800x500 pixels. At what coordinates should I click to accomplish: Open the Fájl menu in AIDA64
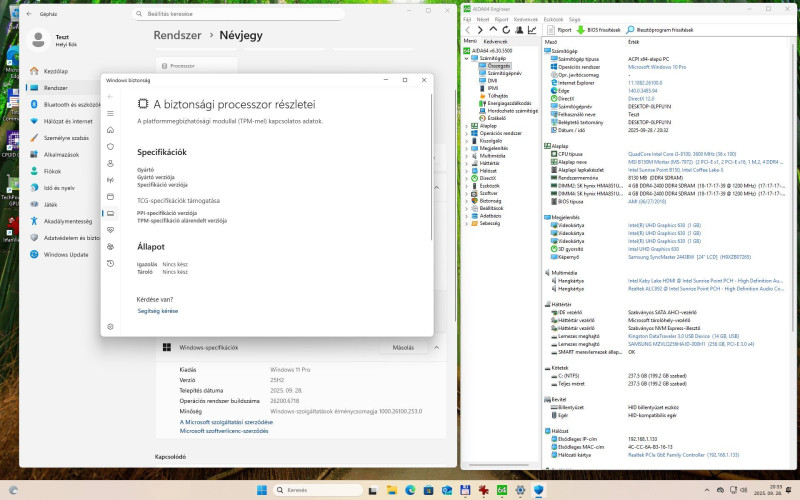tap(467, 19)
